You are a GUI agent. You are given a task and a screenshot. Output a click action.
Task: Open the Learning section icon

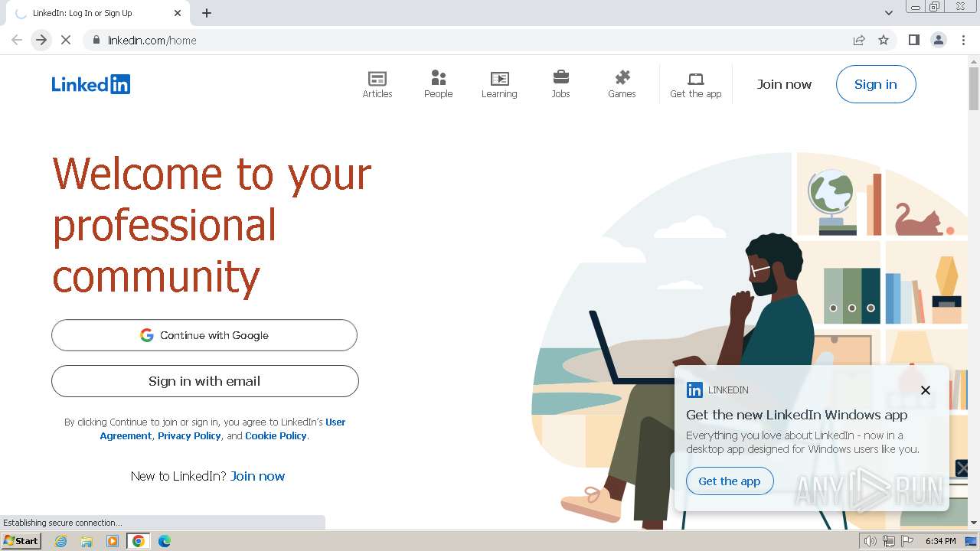499,79
